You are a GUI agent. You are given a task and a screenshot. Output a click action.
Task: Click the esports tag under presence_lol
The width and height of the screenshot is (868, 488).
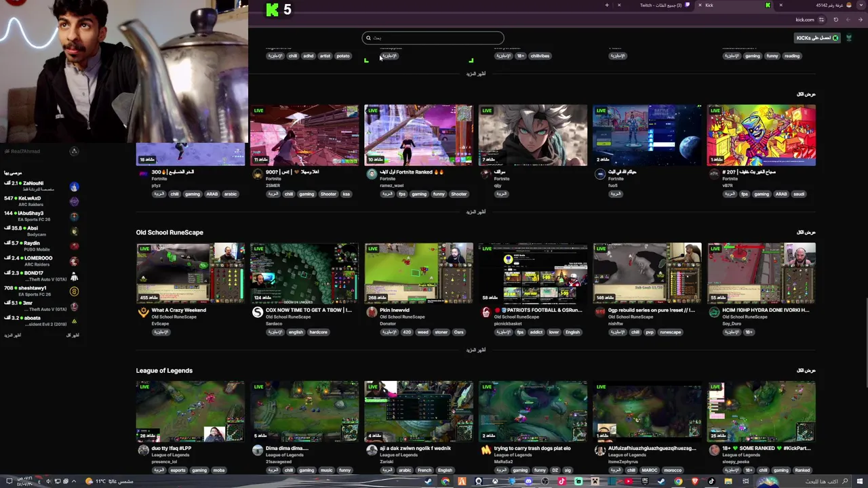178,470
